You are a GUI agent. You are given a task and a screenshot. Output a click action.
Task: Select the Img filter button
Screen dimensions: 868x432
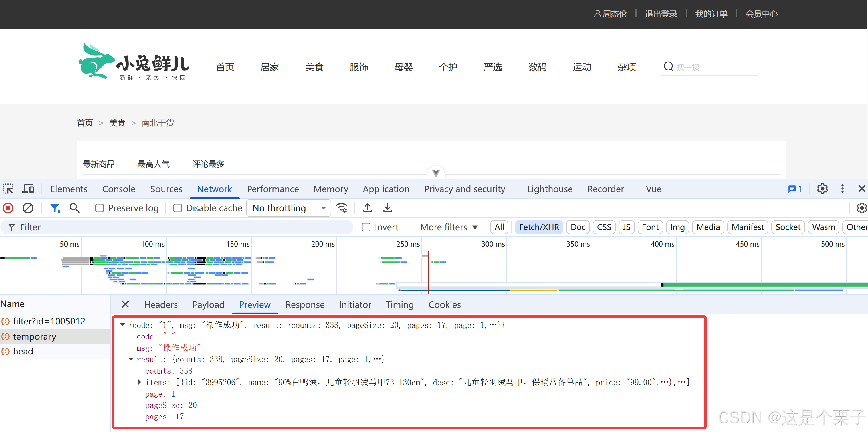677,227
